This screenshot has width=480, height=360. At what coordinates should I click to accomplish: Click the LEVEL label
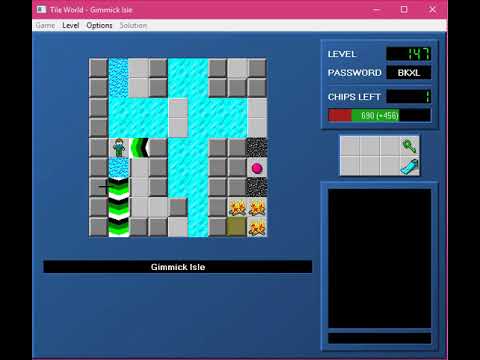[342, 54]
